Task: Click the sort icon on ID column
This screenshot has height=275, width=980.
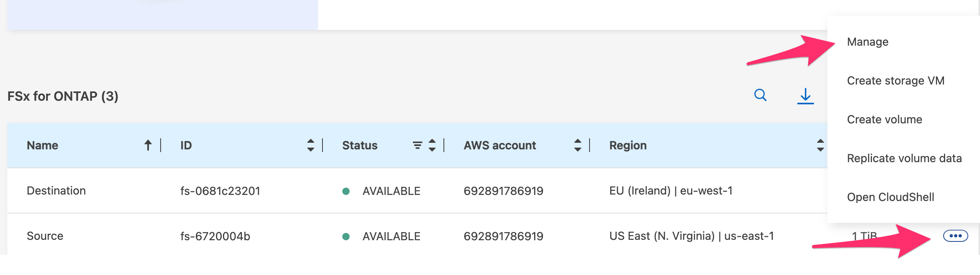Action: tap(310, 145)
